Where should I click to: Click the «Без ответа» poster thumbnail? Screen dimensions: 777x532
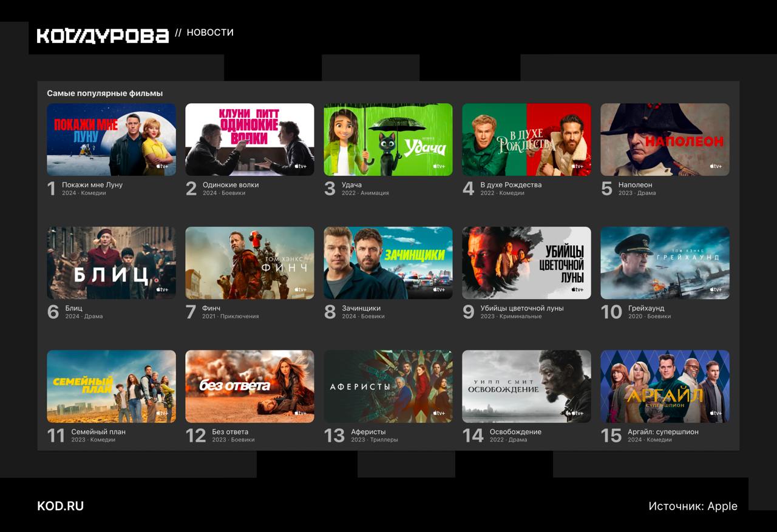click(249, 386)
